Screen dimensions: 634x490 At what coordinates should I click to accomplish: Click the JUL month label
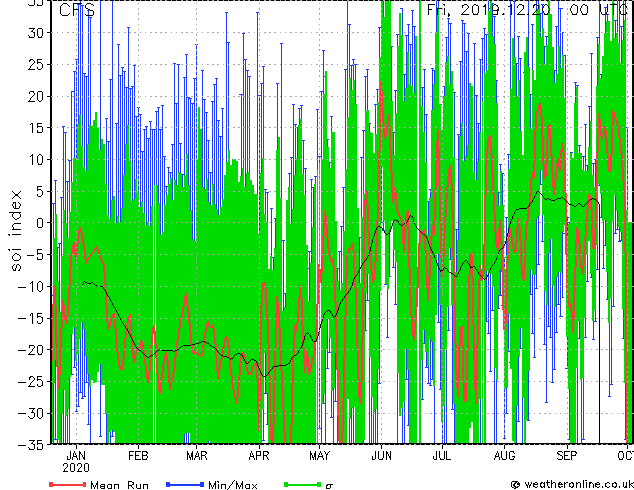442,456
